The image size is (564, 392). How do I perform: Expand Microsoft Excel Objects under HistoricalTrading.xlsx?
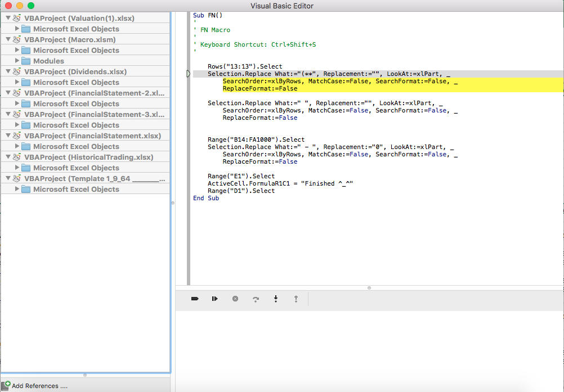coord(17,168)
